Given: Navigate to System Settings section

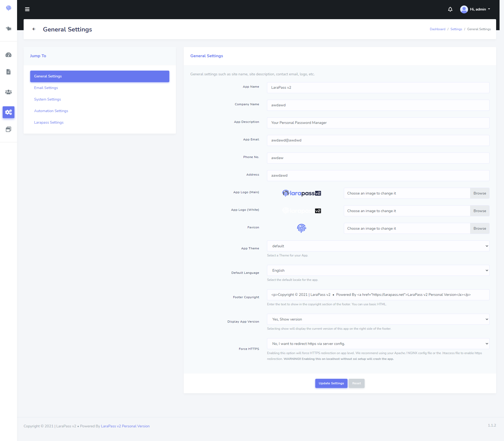Looking at the screenshot, I should 47,99.
